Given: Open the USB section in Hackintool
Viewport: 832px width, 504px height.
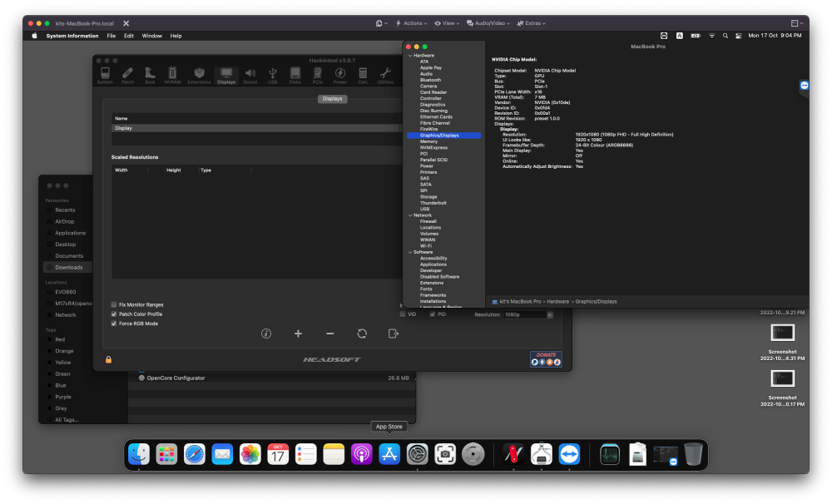Looking at the screenshot, I should 272,76.
